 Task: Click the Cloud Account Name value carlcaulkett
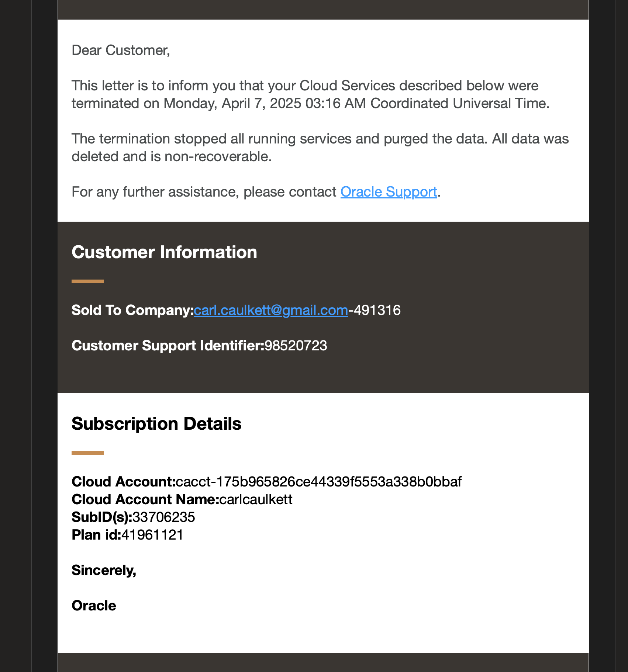click(256, 499)
